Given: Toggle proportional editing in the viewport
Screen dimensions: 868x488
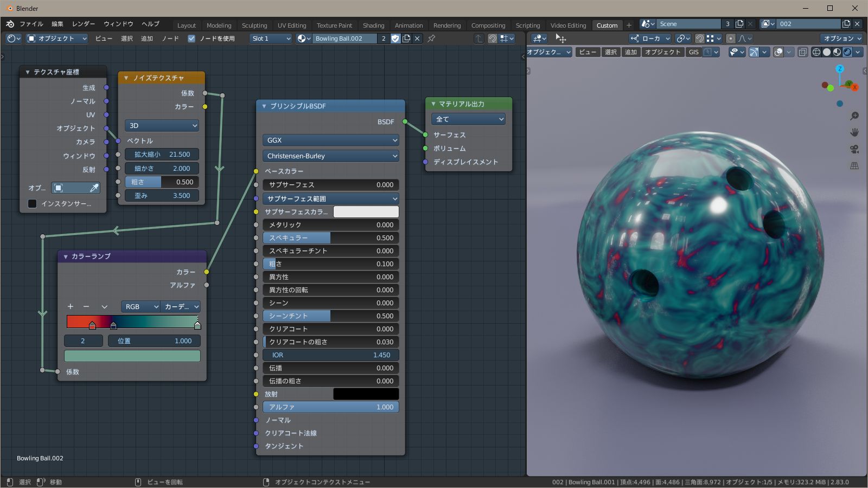Looking at the screenshot, I should pos(731,38).
